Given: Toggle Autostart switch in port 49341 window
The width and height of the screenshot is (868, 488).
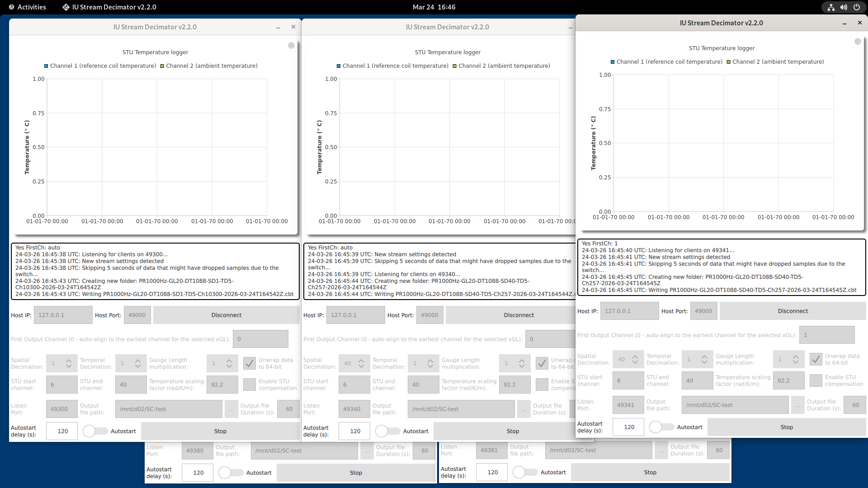Looking at the screenshot, I should (661, 427).
